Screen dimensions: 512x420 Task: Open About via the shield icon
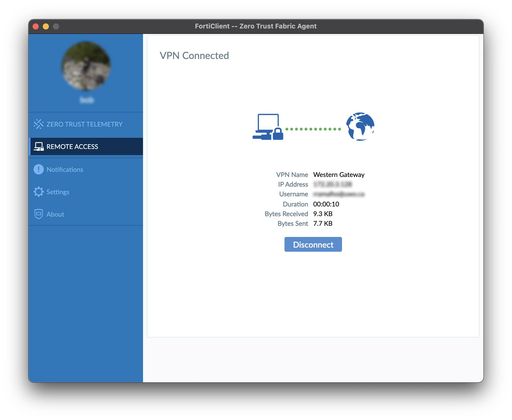tap(39, 214)
